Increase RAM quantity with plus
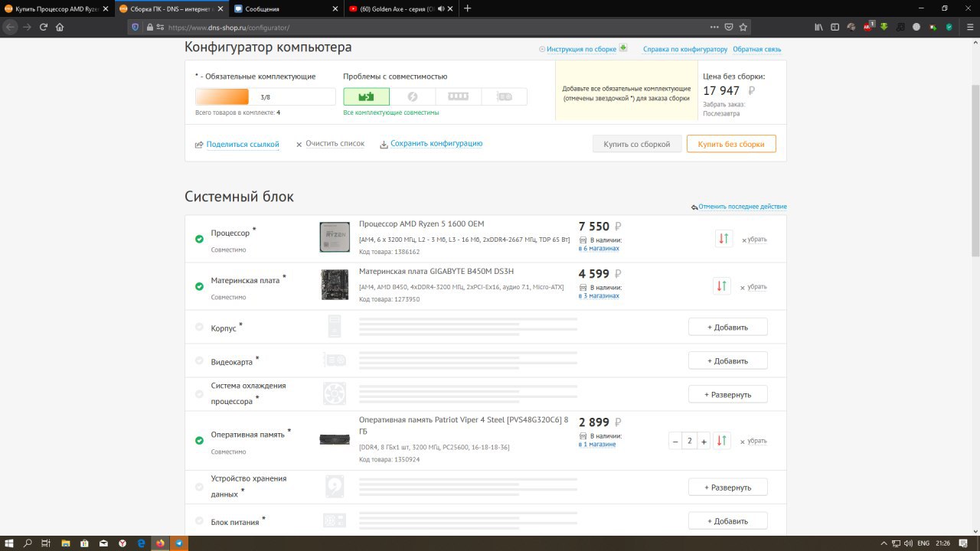 (x=704, y=442)
